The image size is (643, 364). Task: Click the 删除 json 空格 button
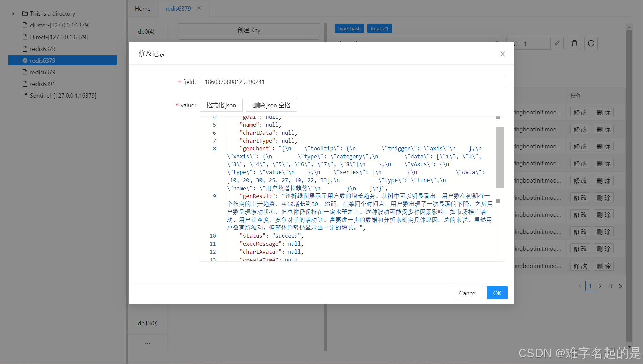click(x=271, y=105)
